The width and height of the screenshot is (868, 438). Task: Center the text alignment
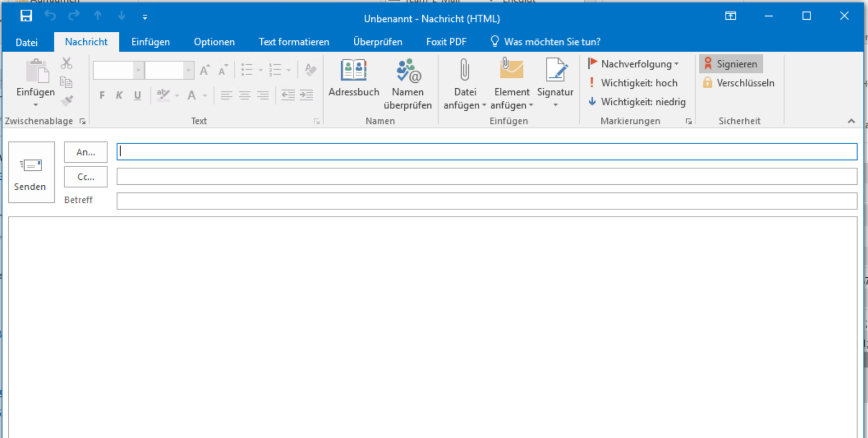click(x=245, y=95)
